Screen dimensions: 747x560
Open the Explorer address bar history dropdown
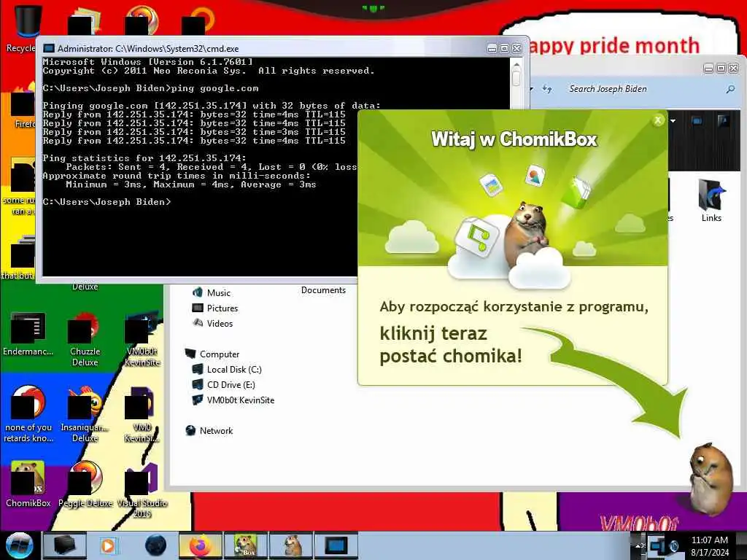[532, 89]
